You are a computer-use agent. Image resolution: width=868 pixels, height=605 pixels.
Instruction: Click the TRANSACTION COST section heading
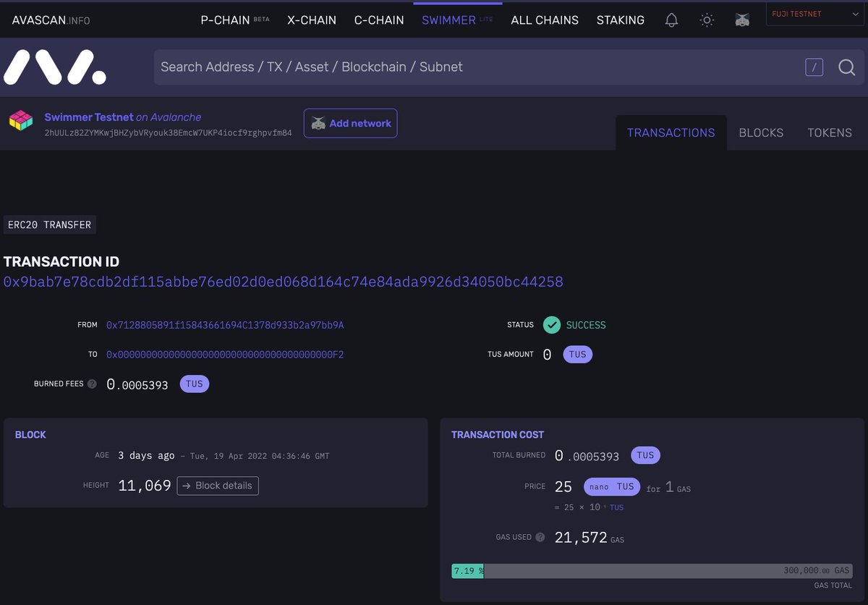point(498,435)
